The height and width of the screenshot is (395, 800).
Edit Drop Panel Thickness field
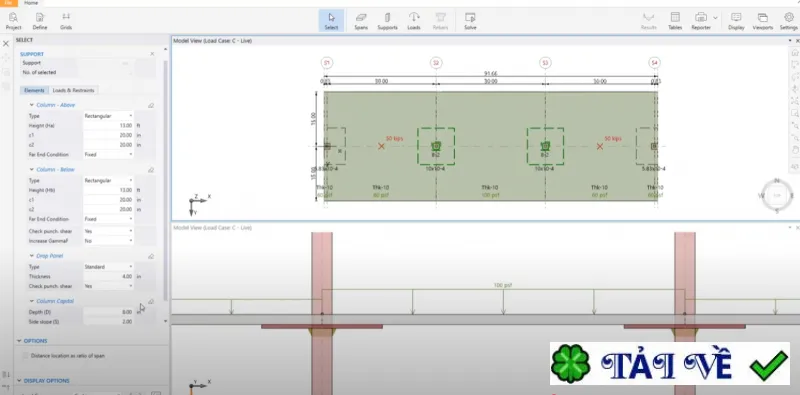108,277
